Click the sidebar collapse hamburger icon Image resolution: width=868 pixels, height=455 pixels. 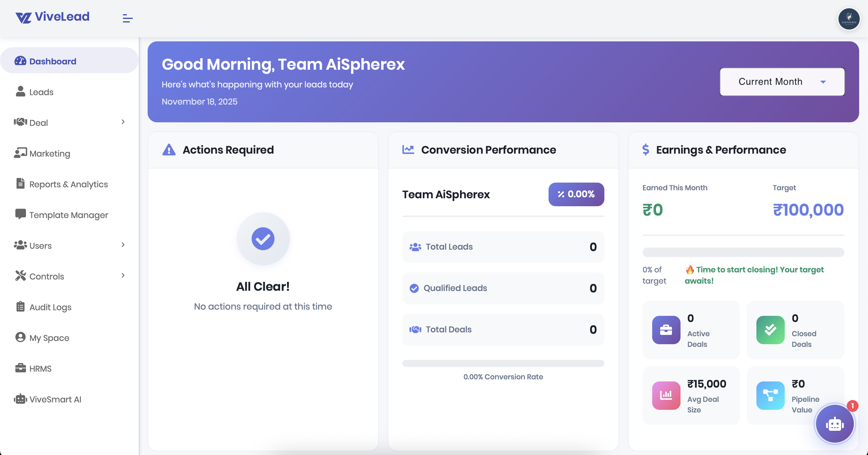pos(127,18)
